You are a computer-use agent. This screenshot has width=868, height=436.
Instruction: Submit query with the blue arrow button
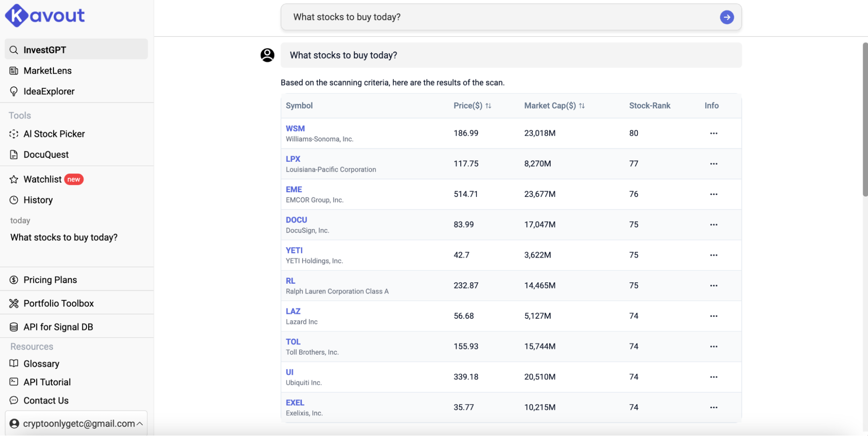pos(726,17)
